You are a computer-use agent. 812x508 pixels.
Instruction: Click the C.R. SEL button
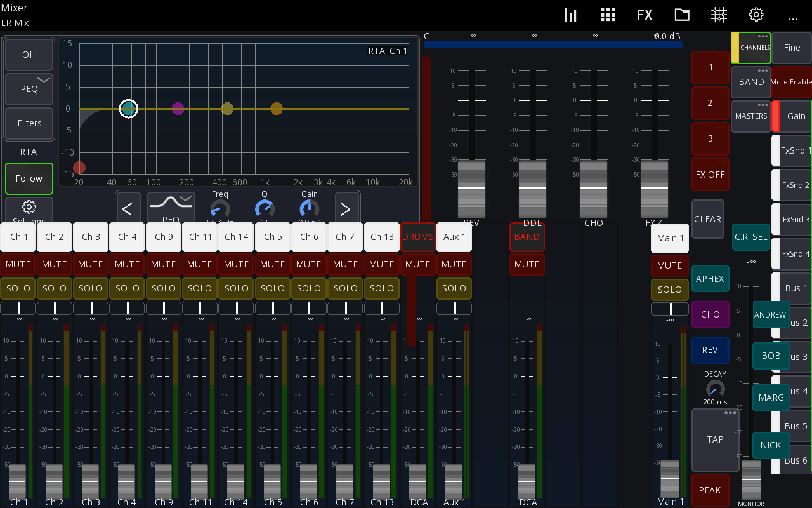751,237
